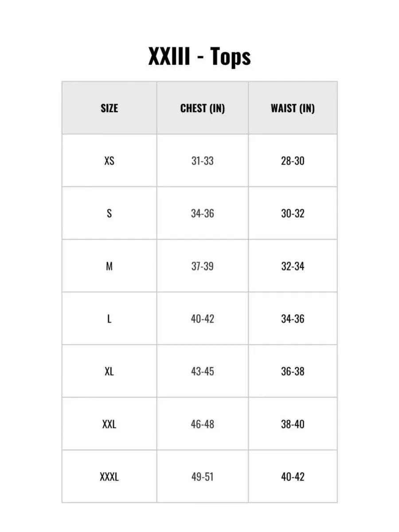Click the XXXL size cell
This screenshot has width=399, height=532.
click(110, 477)
